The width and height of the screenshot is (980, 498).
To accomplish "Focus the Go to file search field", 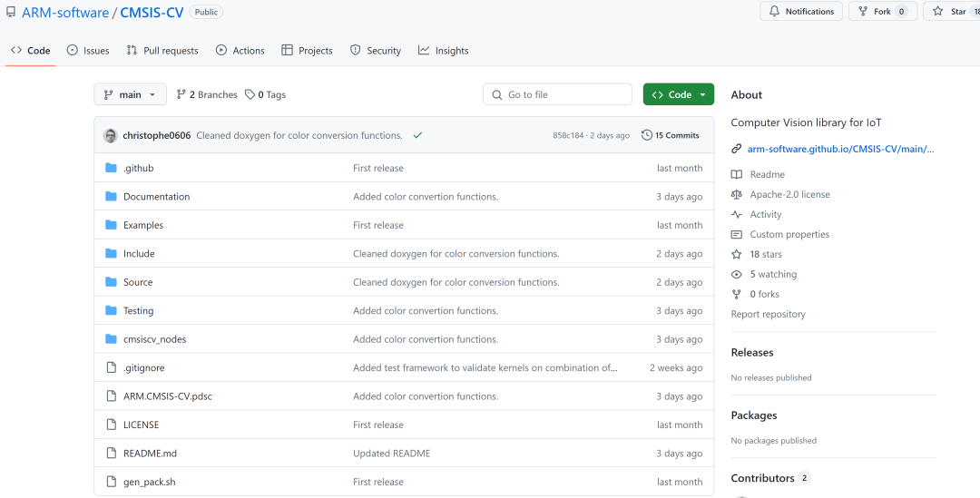I will (x=557, y=94).
